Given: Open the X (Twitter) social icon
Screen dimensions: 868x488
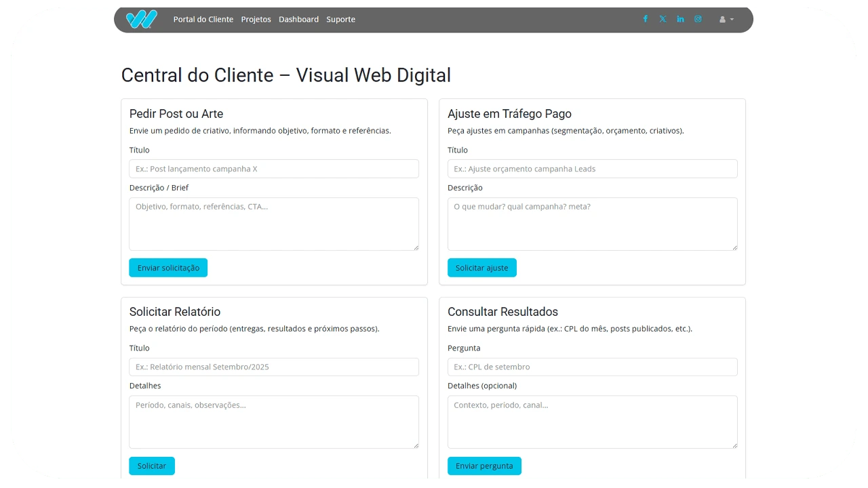Looking at the screenshot, I should pyautogui.click(x=663, y=19).
